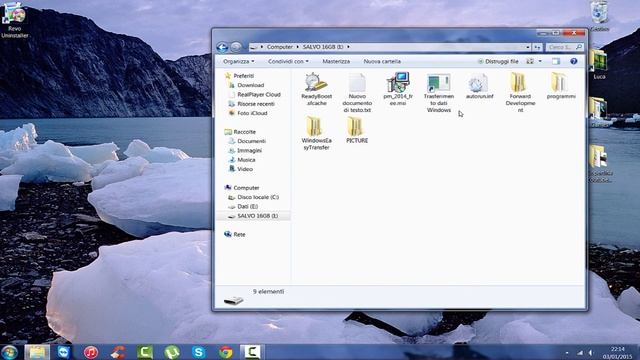Open Foto iCloud in the sidebar

click(x=252, y=113)
